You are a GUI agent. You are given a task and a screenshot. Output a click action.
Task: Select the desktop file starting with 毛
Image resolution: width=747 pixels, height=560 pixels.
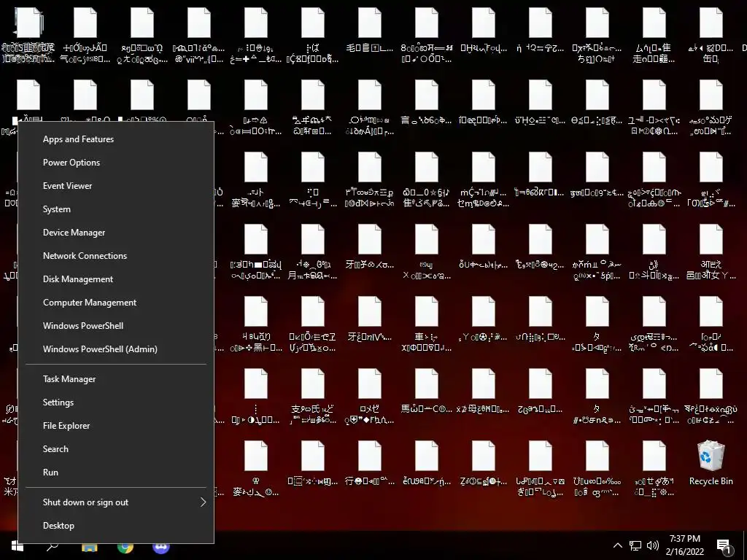pyautogui.click(x=370, y=31)
